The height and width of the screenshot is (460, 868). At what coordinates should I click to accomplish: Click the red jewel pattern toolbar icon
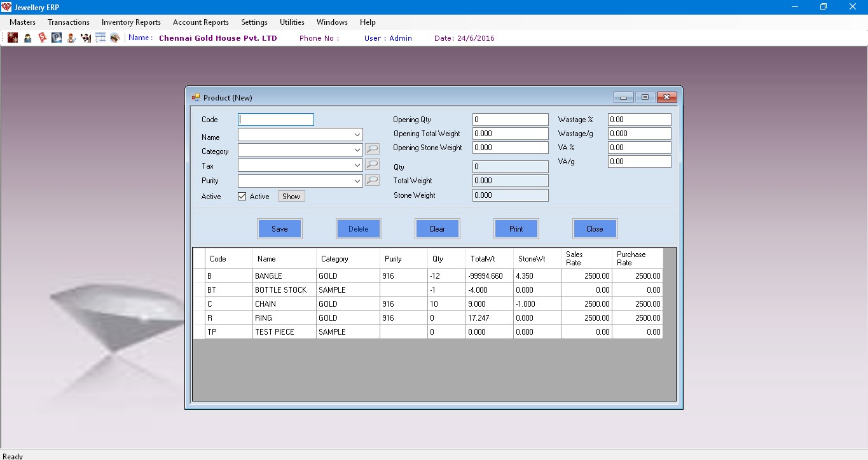pos(13,38)
